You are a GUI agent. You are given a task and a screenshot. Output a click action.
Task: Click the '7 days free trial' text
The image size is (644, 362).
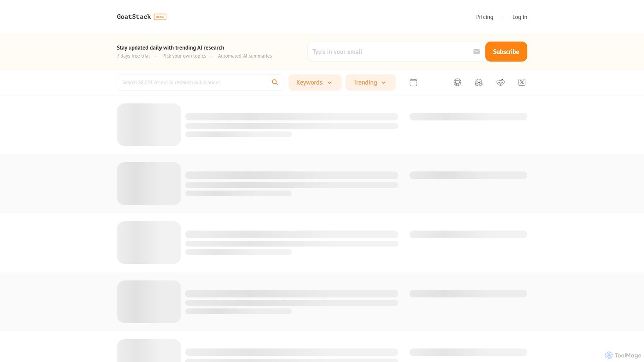point(133,56)
